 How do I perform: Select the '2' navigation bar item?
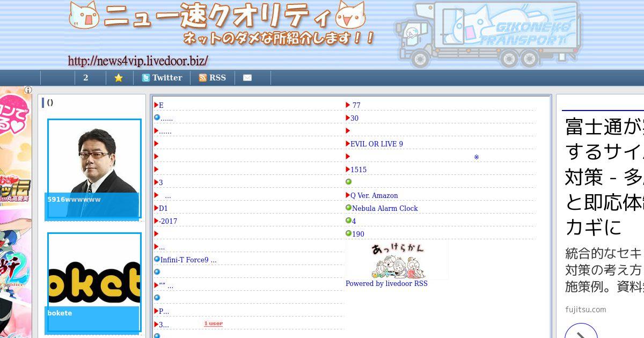click(x=86, y=78)
